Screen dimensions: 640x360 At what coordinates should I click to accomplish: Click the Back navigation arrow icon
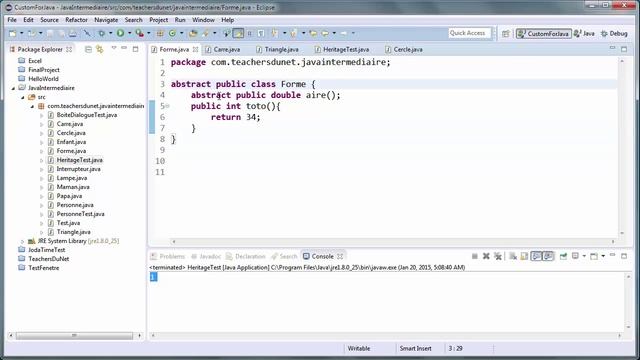click(325, 33)
